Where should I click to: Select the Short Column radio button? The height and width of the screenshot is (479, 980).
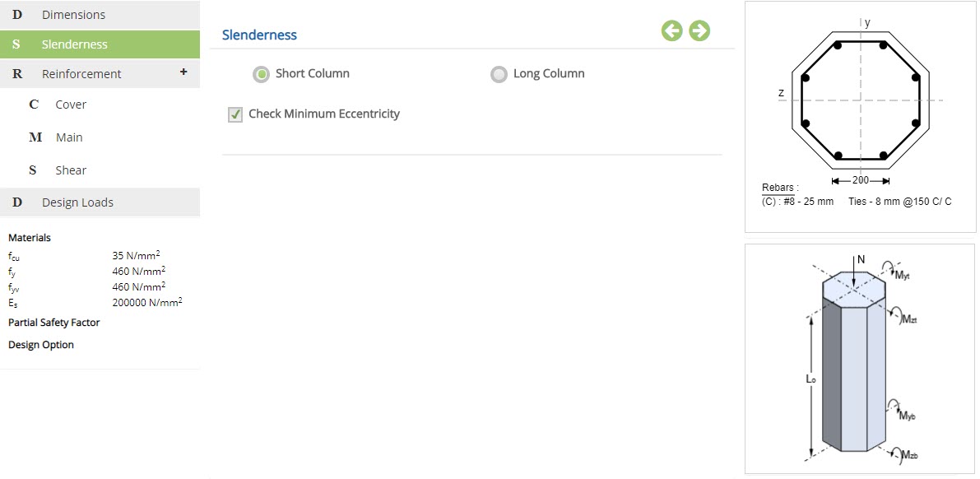(261, 74)
